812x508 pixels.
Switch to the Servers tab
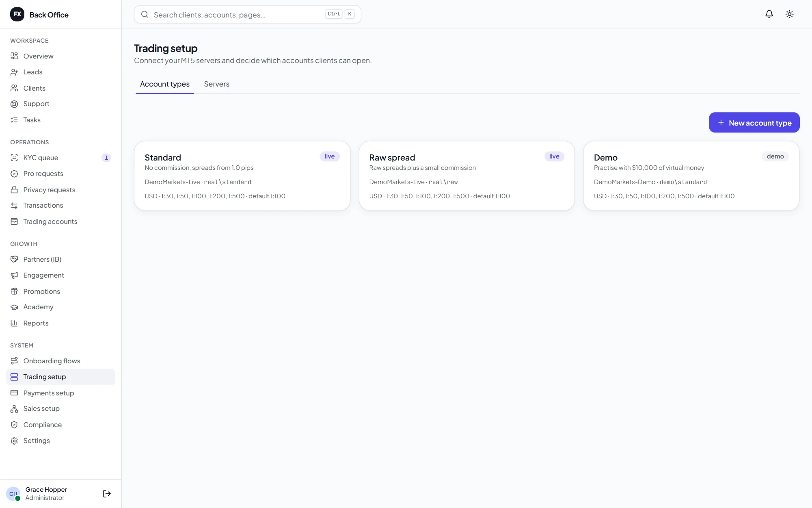click(x=216, y=84)
